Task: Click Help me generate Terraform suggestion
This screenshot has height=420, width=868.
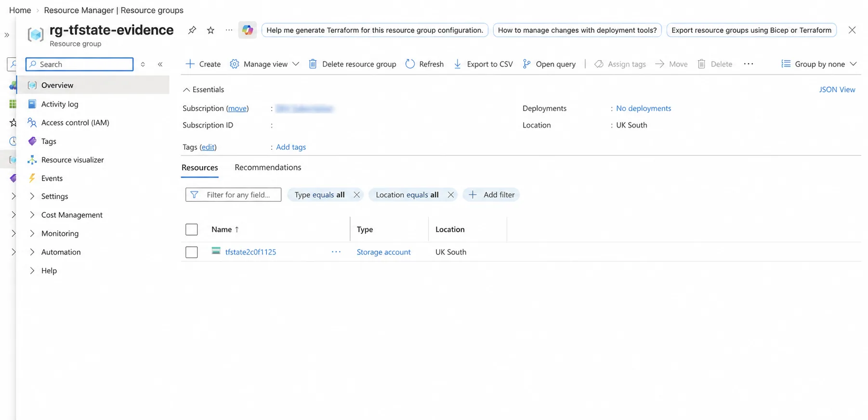Action: (x=375, y=30)
